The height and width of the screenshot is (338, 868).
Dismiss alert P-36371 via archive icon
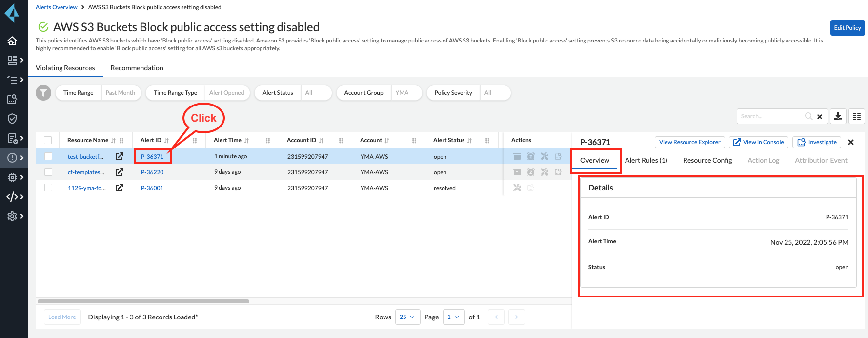[517, 157]
